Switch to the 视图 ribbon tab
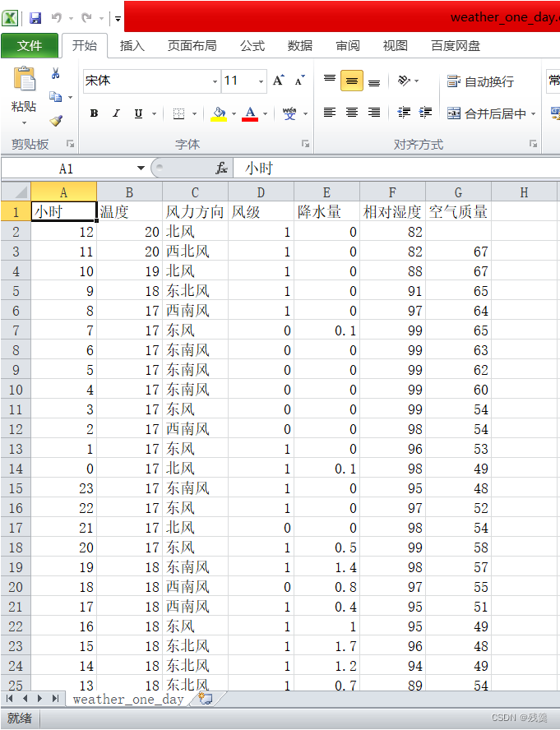560x730 pixels. coord(395,46)
